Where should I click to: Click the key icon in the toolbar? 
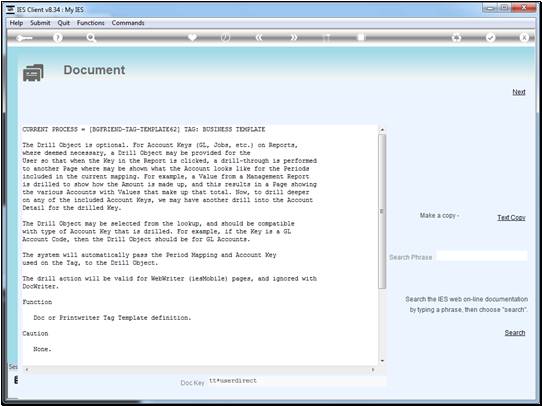(x=24, y=38)
